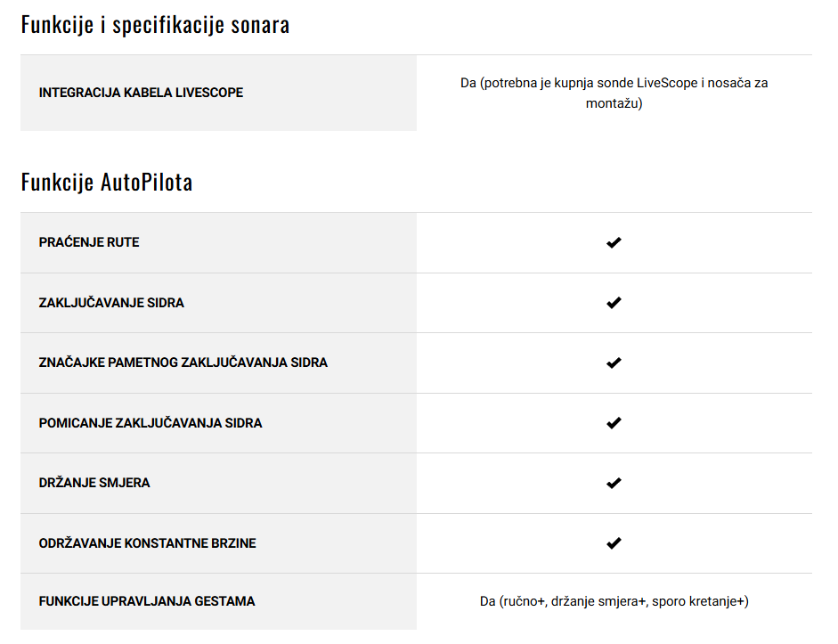
Task: Click the gesture control value text
Action: 614,601
